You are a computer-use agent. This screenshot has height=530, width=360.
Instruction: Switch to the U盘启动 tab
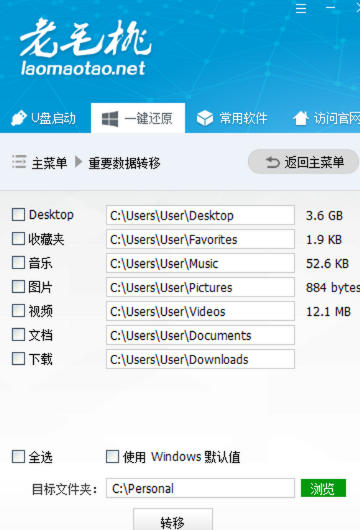(44, 118)
